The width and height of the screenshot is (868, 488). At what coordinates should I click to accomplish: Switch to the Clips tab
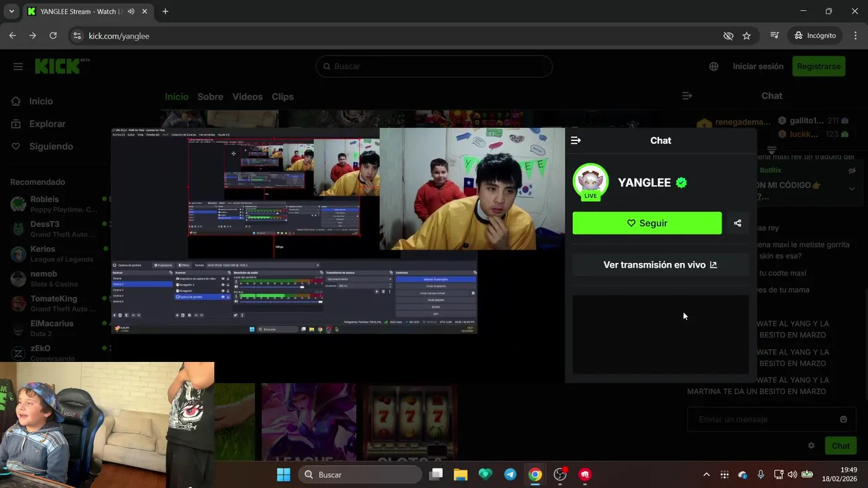283,96
